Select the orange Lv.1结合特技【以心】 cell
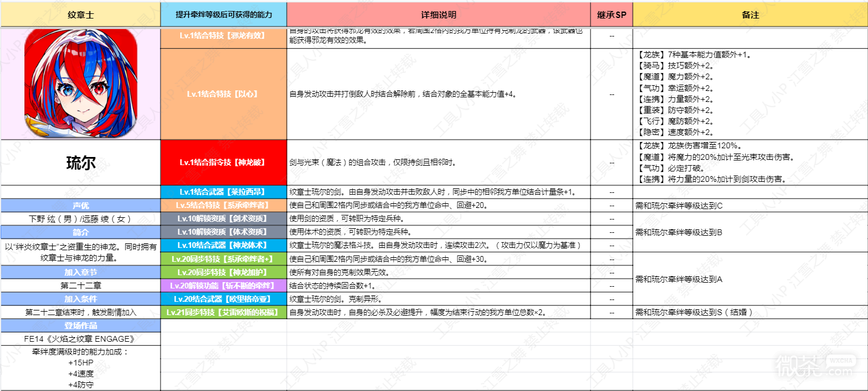Screen dimensions: 868x391 (x=224, y=94)
